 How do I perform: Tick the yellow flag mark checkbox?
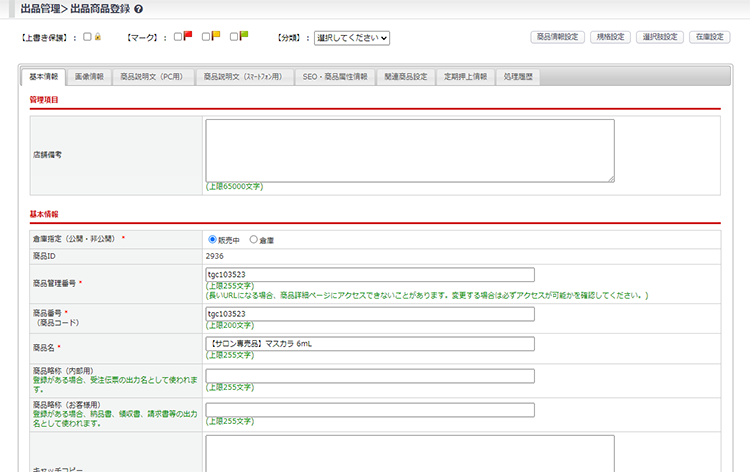pyautogui.click(x=205, y=37)
